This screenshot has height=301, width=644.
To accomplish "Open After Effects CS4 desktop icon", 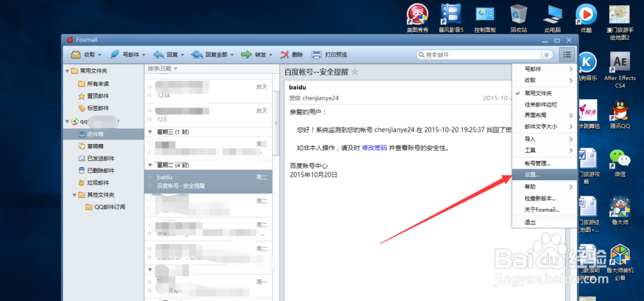I will click(620, 70).
